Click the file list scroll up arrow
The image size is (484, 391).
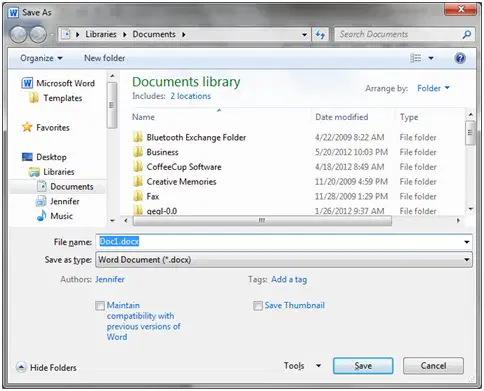pos(470,115)
